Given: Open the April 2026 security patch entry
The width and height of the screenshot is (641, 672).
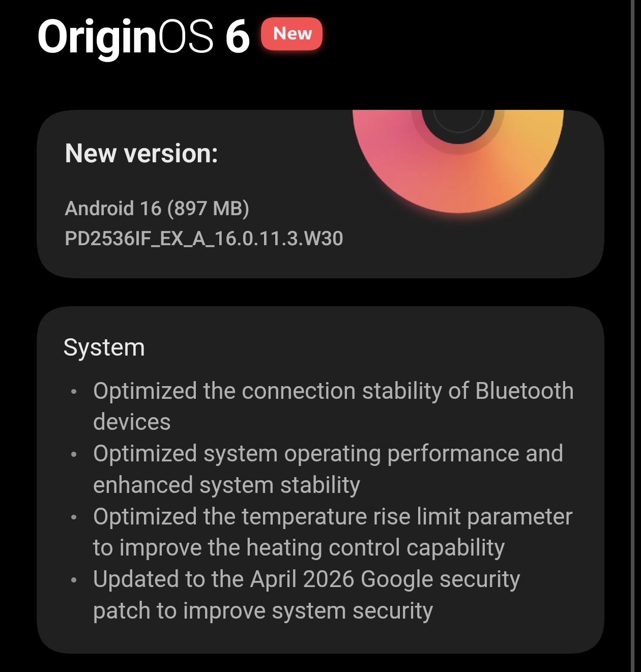Looking at the screenshot, I should coord(306,595).
